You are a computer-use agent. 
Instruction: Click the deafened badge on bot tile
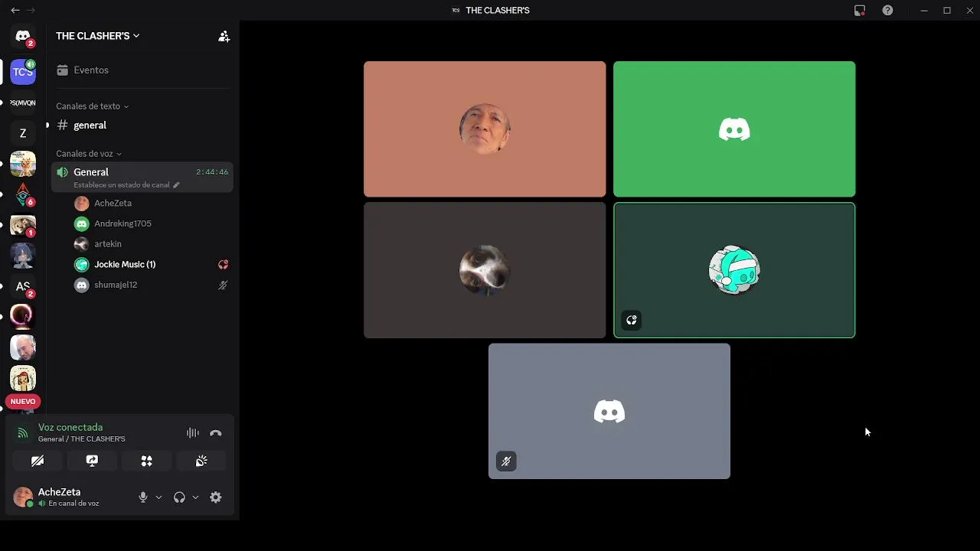(632, 320)
